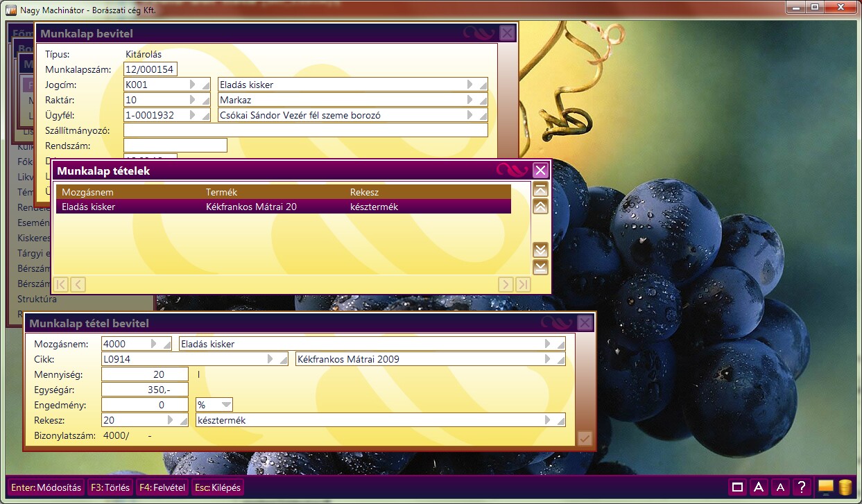The height and width of the screenshot is (504, 862).
Task: Open lookup arrow for Rekesz name késztermék
Action: tap(549, 420)
